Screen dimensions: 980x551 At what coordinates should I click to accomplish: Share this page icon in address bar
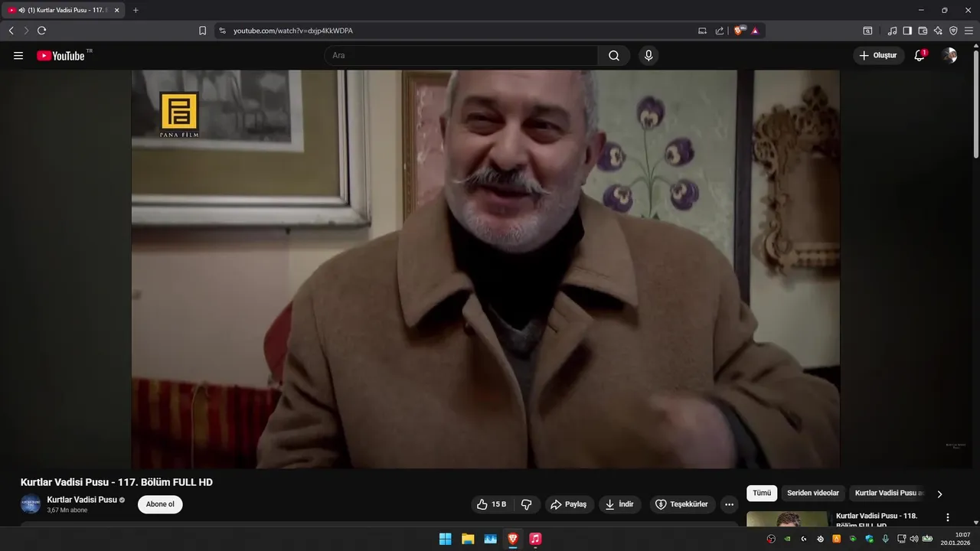point(720,31)
